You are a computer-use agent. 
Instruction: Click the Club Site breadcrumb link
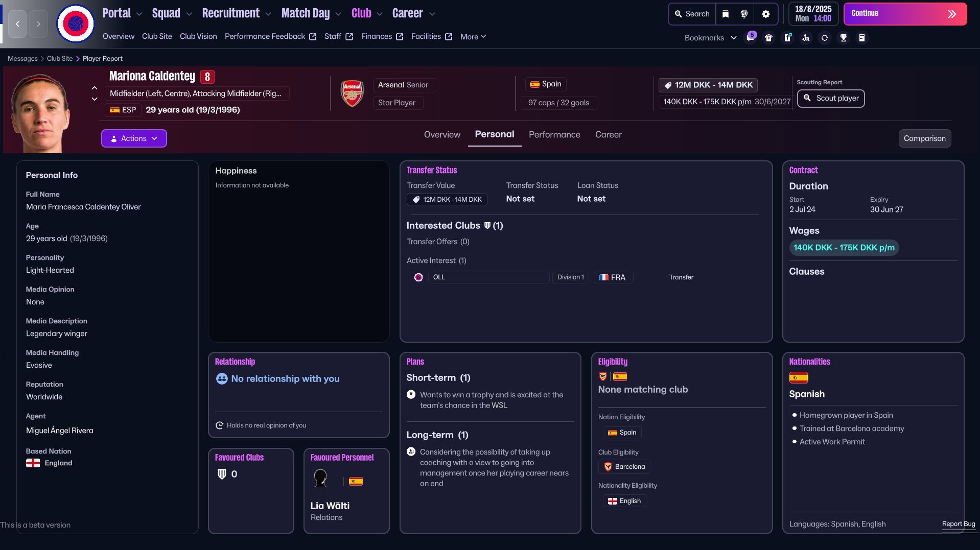click(x=60, y=59)
